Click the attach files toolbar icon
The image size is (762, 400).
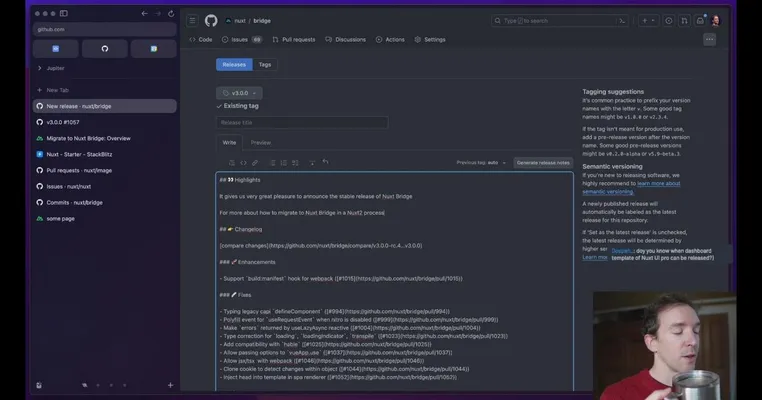[312, 163]
